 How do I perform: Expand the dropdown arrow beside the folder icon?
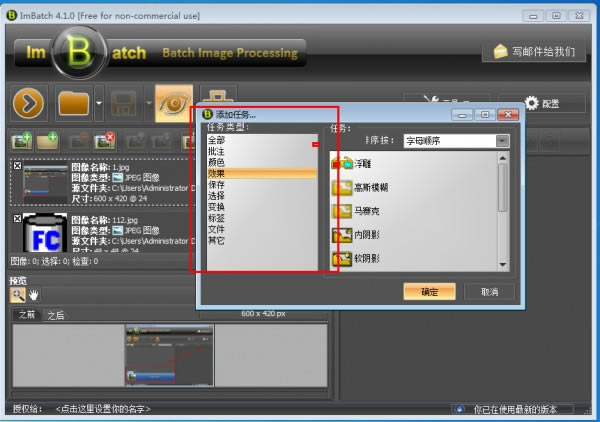98,103
